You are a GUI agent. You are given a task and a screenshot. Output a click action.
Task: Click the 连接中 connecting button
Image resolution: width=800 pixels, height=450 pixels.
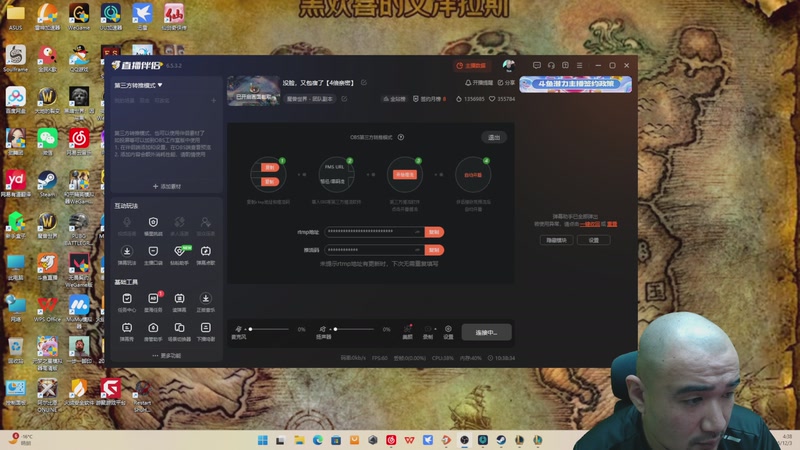[x=486, y=332]
